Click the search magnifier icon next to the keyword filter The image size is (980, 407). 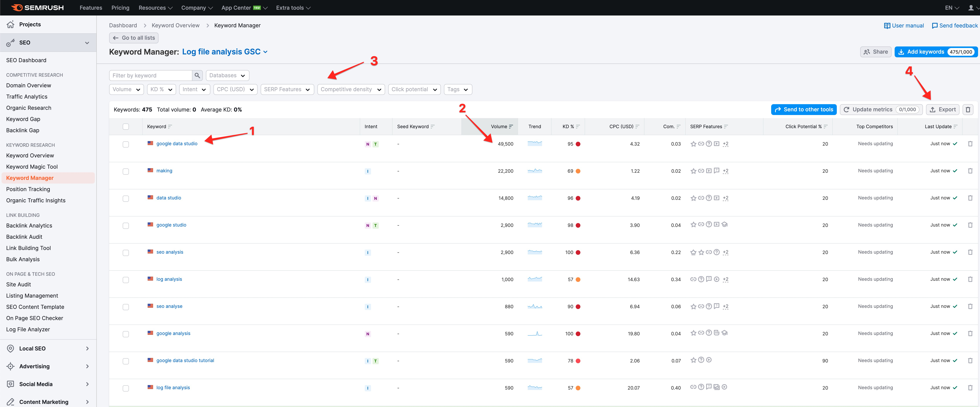click(x=197, y=75)
